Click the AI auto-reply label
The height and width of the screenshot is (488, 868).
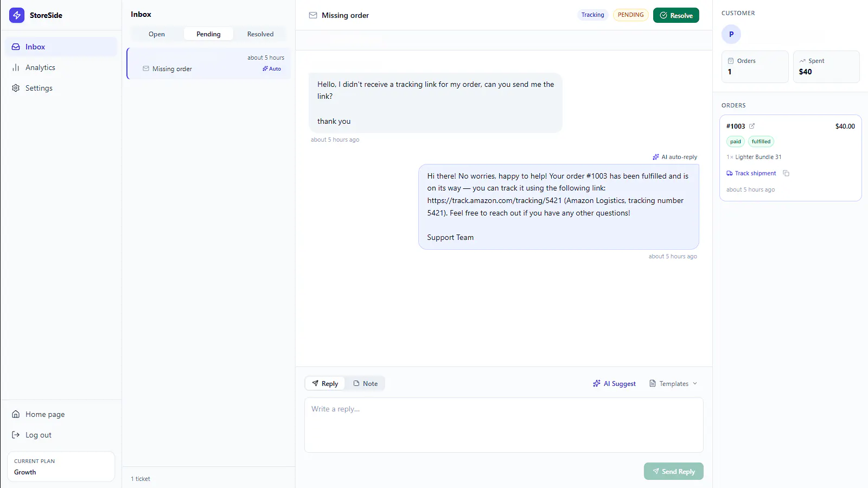pos(675,157)
